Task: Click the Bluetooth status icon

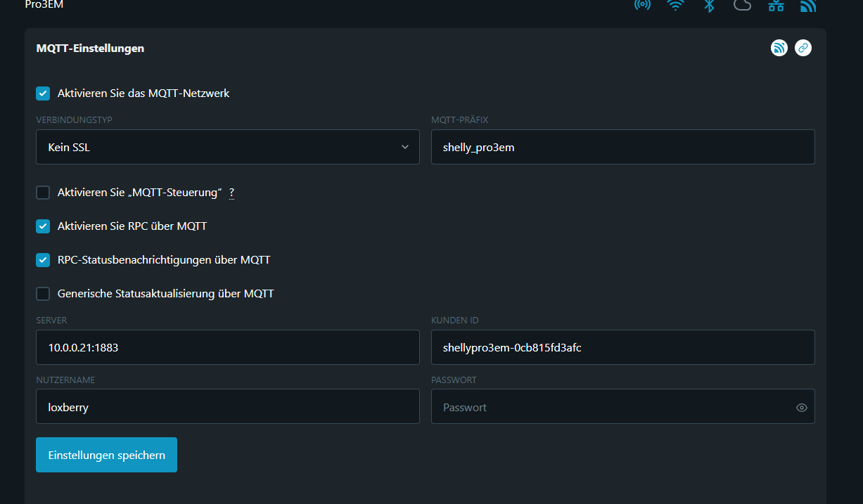Action: pos(710,5)
